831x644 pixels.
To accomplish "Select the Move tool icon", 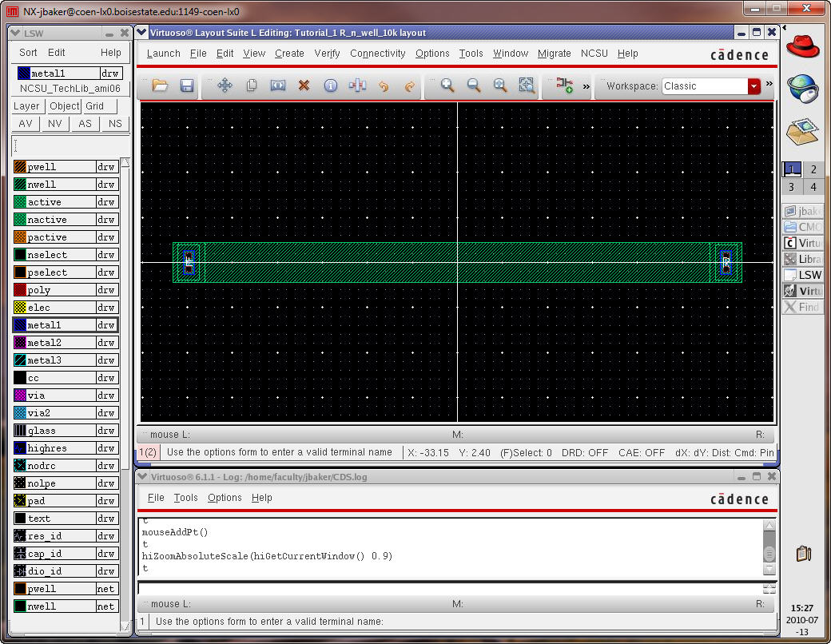I will [x=225, y=85].
